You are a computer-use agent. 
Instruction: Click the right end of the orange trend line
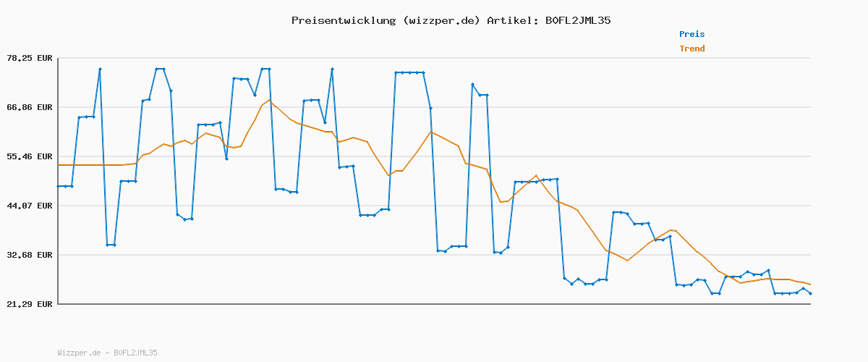tap(810, 285)
